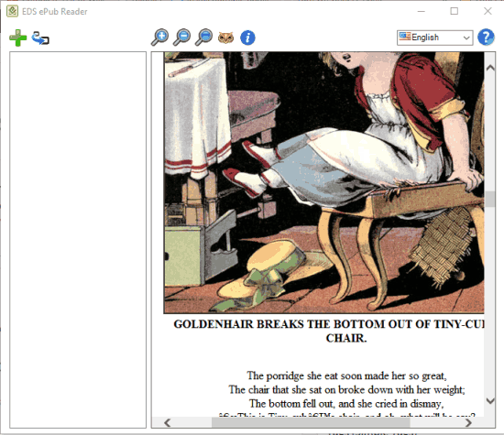Click the empty table of contents panel

click(x=78, y=240)
